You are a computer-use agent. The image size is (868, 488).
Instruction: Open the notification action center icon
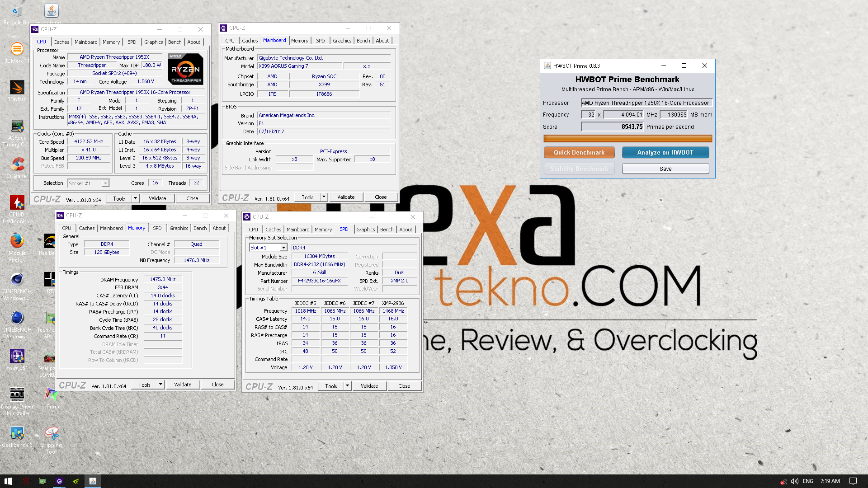[x=853, y=481]
